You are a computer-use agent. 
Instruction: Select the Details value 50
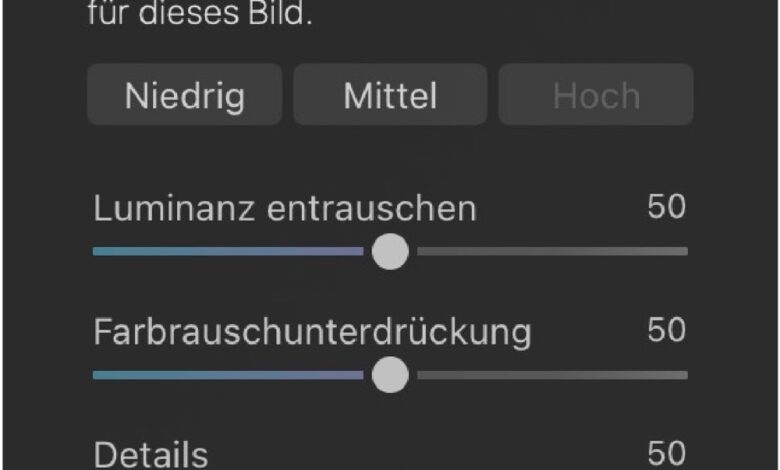coord(667,454)
